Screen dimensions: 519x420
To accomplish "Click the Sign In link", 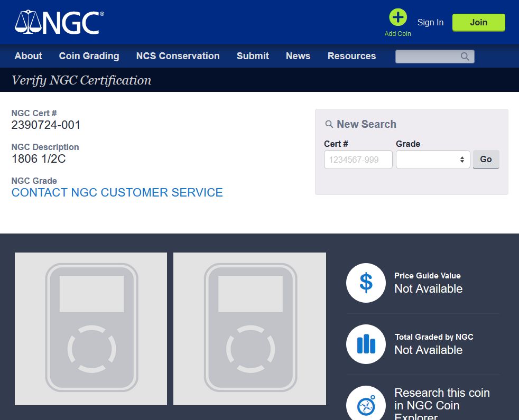I will (x=430, y=23).
